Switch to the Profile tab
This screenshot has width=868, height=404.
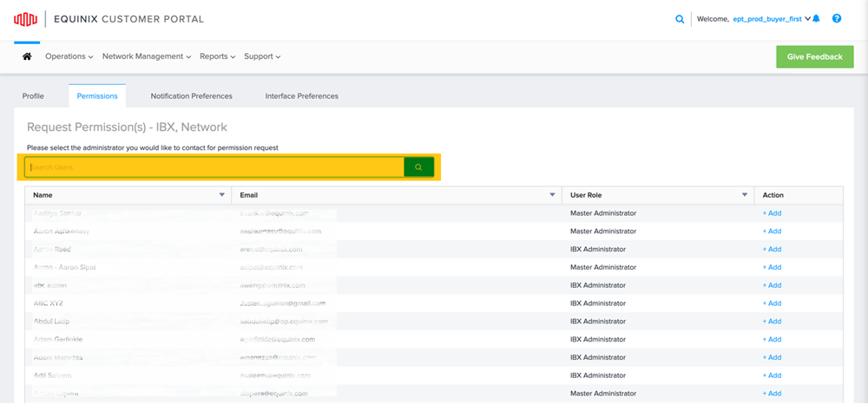[x=33, y=96]
